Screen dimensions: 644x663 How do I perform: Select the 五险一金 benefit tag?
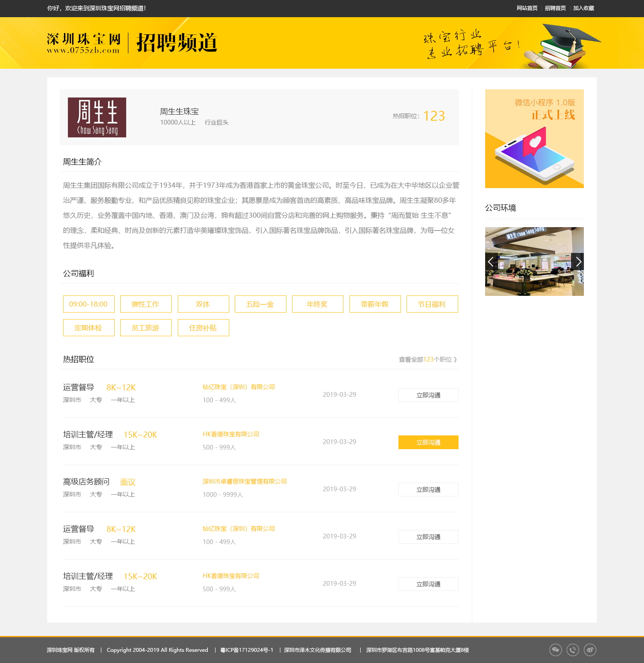click(x=260, y=304)
